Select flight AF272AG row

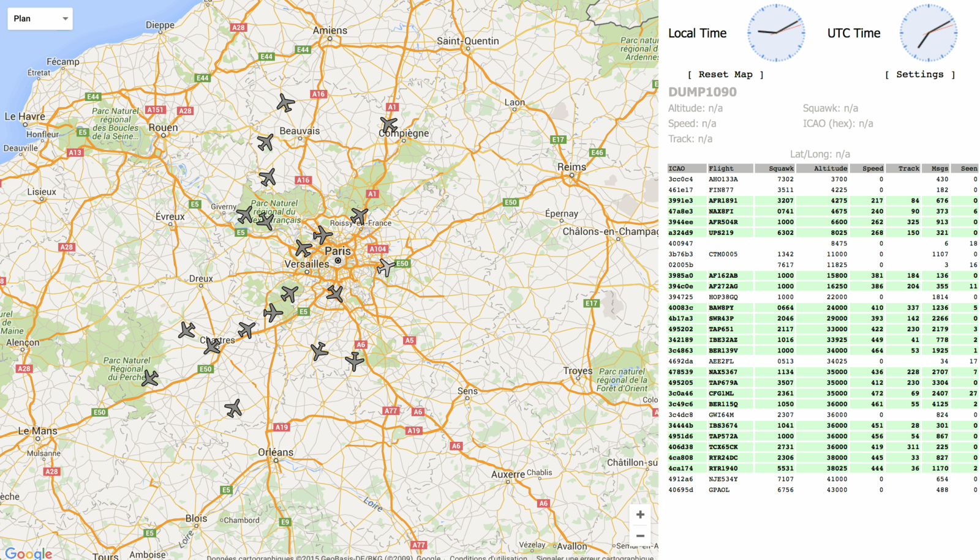(823, 286)
